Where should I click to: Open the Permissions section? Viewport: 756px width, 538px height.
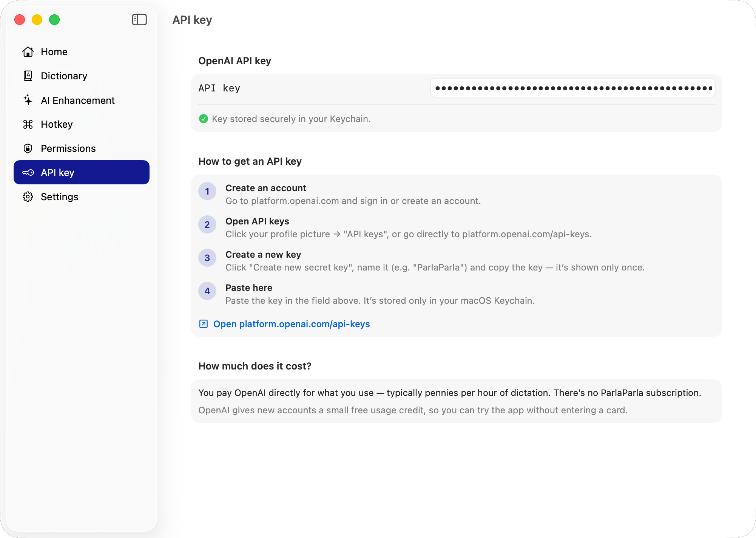pyautogui.click(x=68, y=148)
